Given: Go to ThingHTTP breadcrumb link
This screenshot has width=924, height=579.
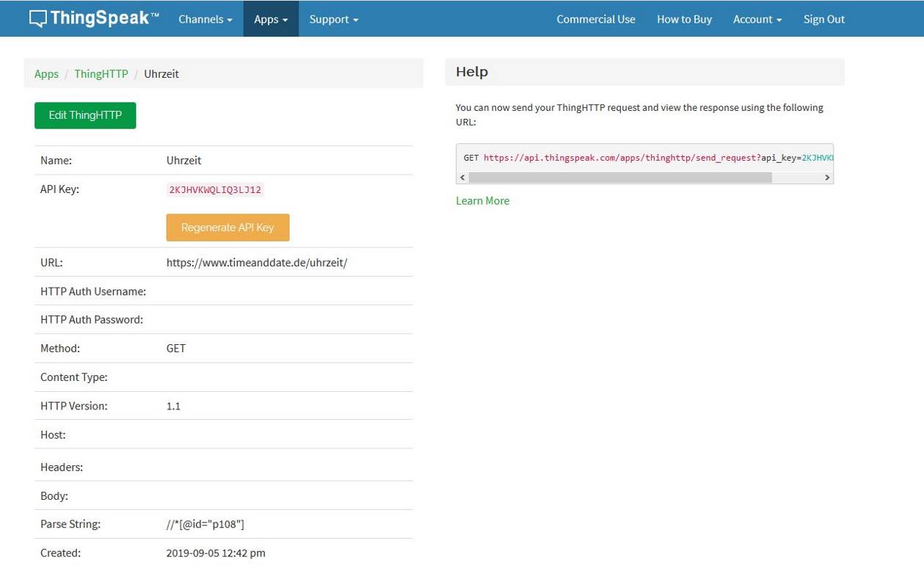Looking at the screenshot, I should [101, 73].
